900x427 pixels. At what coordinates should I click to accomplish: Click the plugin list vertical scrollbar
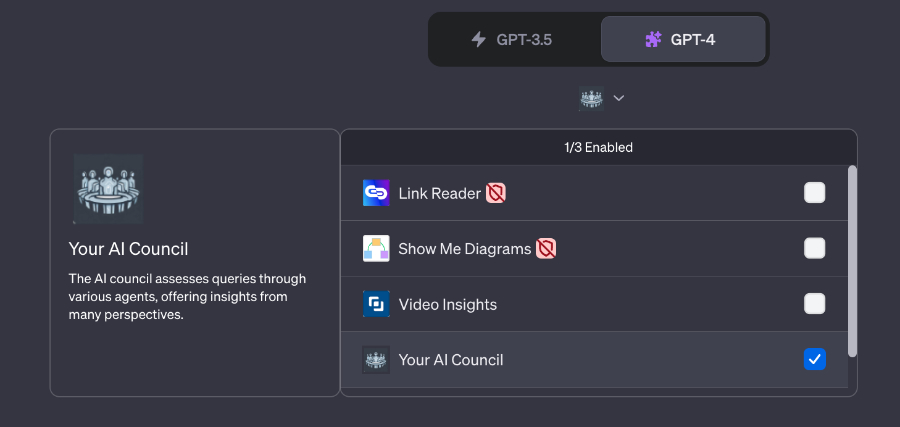(x=852, y=261)
